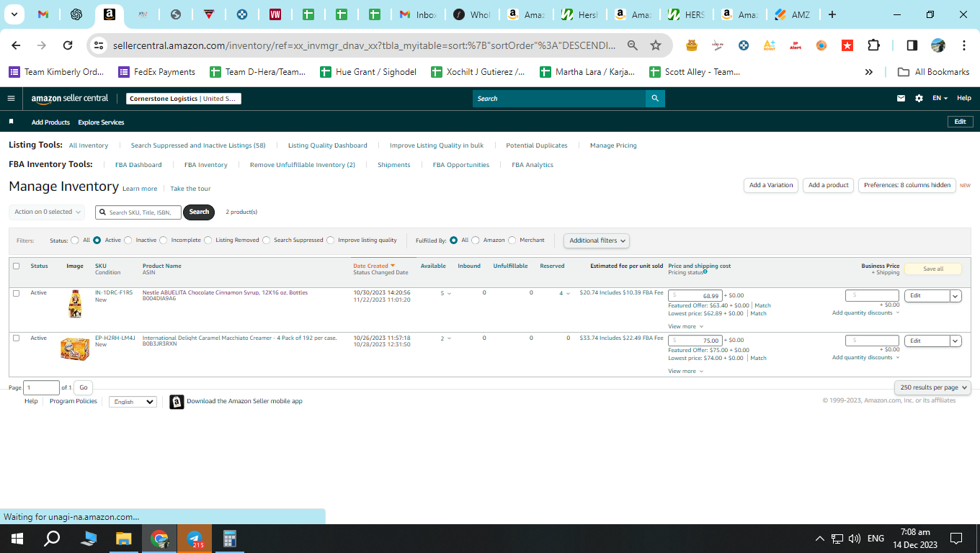The image size is (980, 553).
Task: Open Windows Start menu
Action: 17,539
